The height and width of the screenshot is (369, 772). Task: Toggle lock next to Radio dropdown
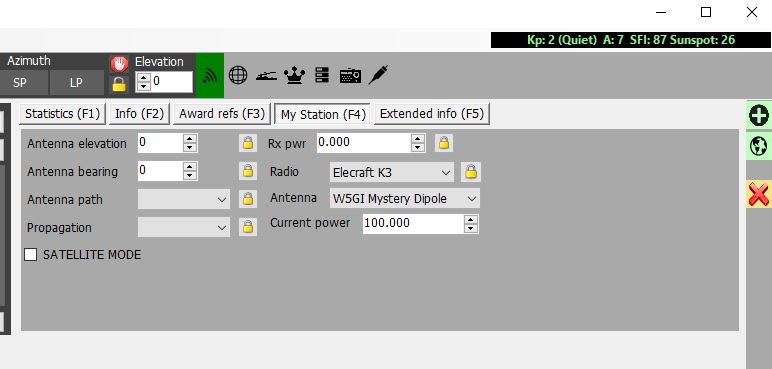[x=471, y=172]
